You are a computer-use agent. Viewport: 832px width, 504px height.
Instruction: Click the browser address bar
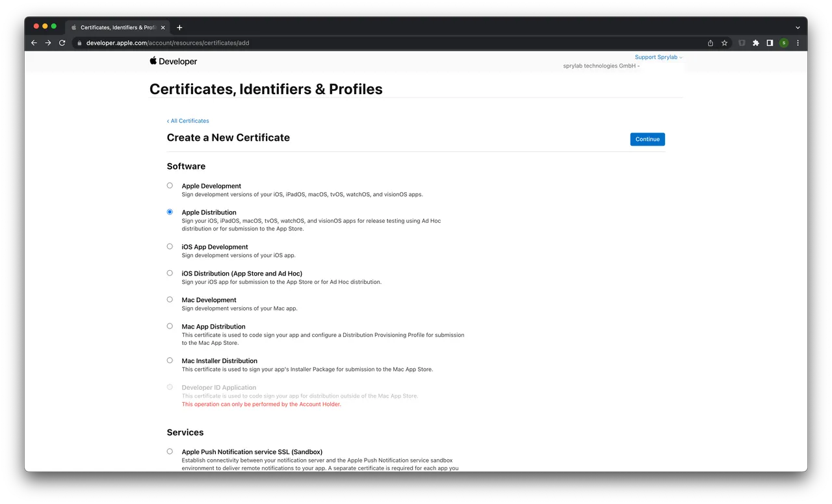coord(260,42)
